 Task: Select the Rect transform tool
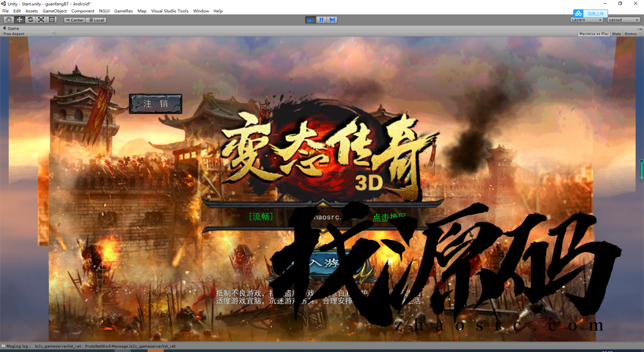(x=52, y=20)
